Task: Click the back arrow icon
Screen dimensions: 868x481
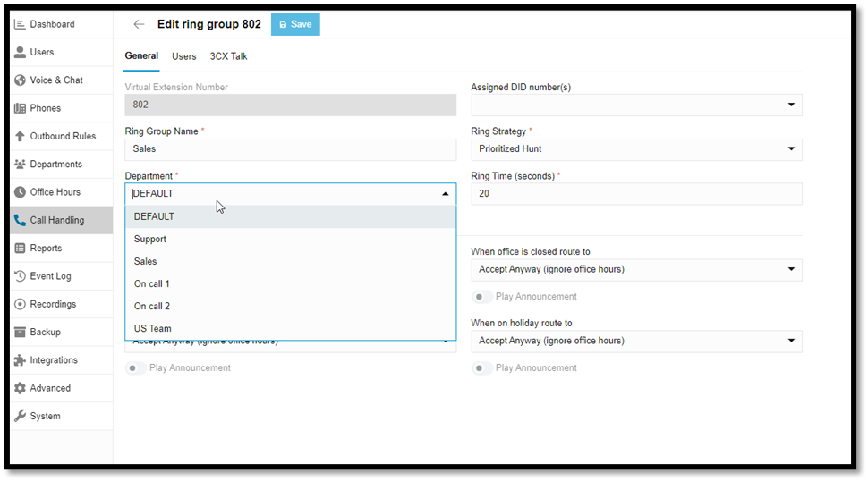Action: pos(138,25)
